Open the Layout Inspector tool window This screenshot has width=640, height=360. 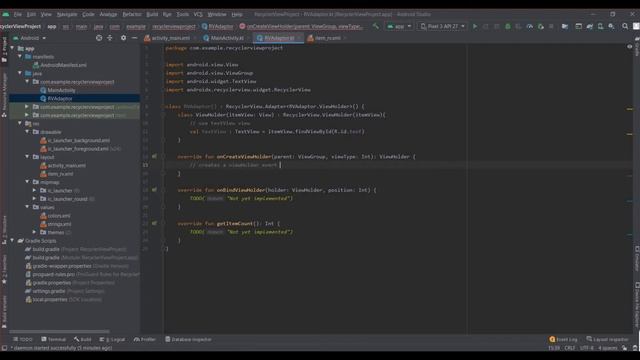point(608,340)
